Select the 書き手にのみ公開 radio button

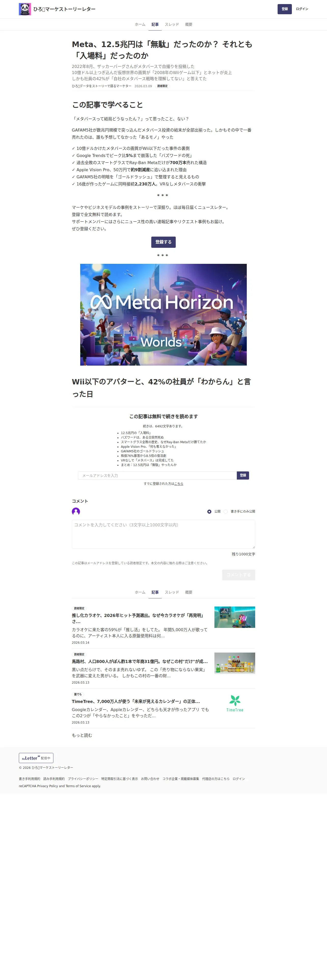pyautogui.click(x=226, y=512)
